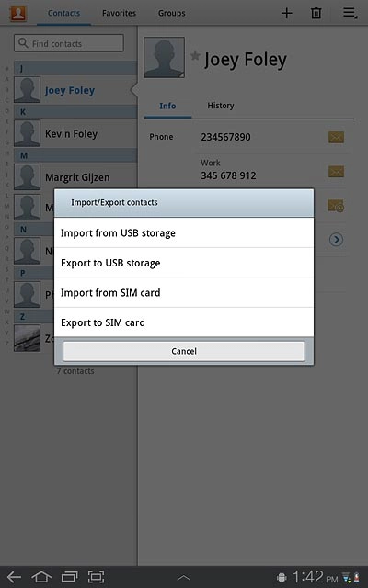The width and height of the screenshot is (368, 588).
Task: Cancel the Import/Export dialog
Action: (x=184, y=351)
